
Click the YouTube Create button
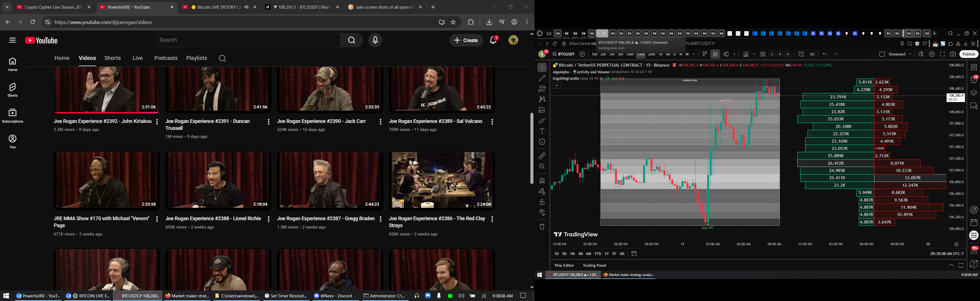point(466,40)
